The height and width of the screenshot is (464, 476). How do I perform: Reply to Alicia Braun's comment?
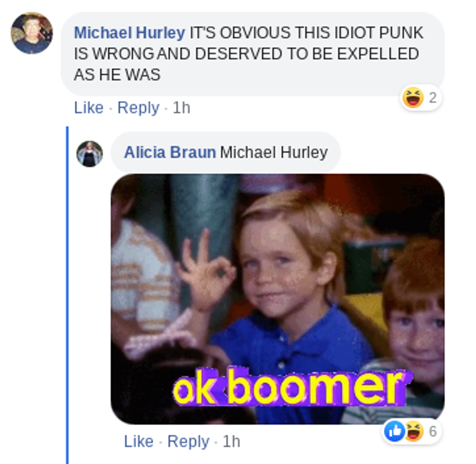(188, 442)
